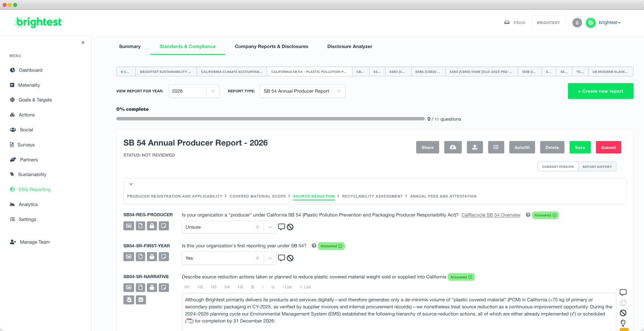This screenshot has width=644, height=331.
Task: Switch to Company Reports & Disclosures tab
Action: click(x=272, y=46)
